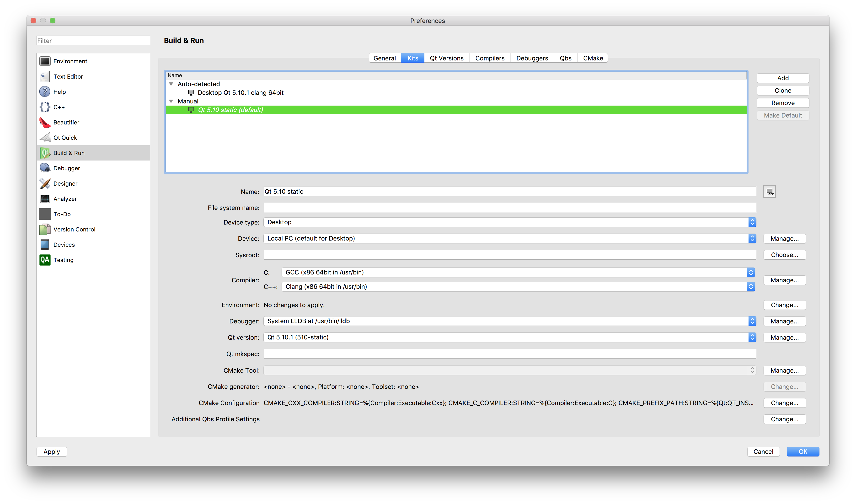
Task: Open the Device type dropdown
Action: 510,222
